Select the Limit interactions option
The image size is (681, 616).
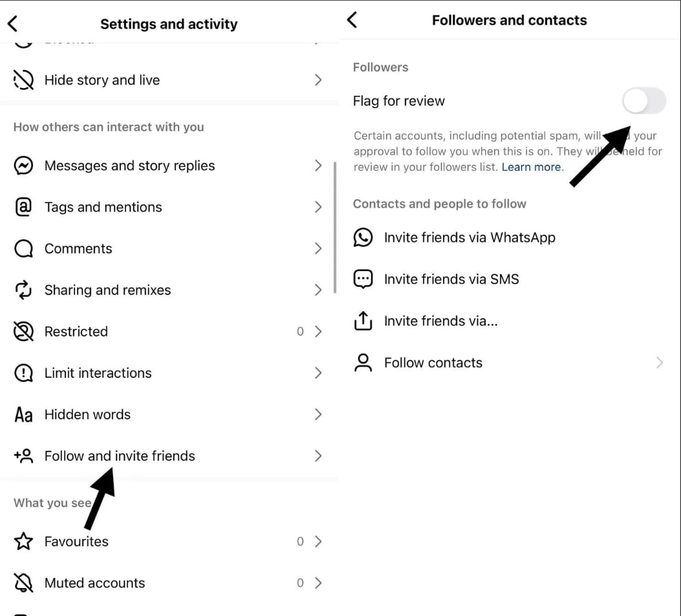(x=169, y=373)
